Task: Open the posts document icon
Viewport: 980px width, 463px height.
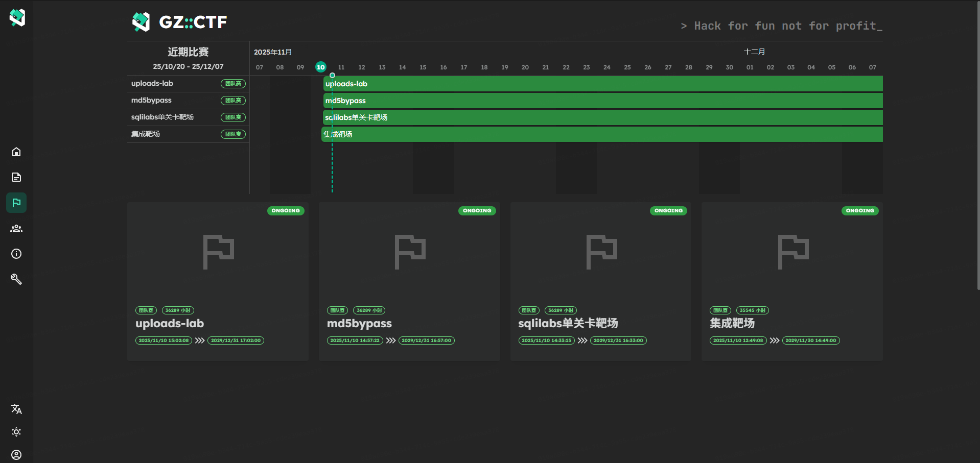Action: coord(16,177)
